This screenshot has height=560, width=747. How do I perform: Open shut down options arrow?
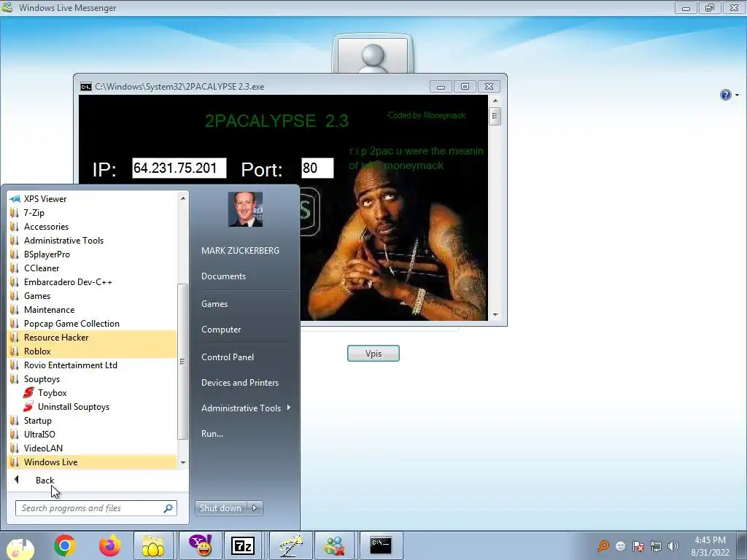pyautogui.click(x=255, y=508)
